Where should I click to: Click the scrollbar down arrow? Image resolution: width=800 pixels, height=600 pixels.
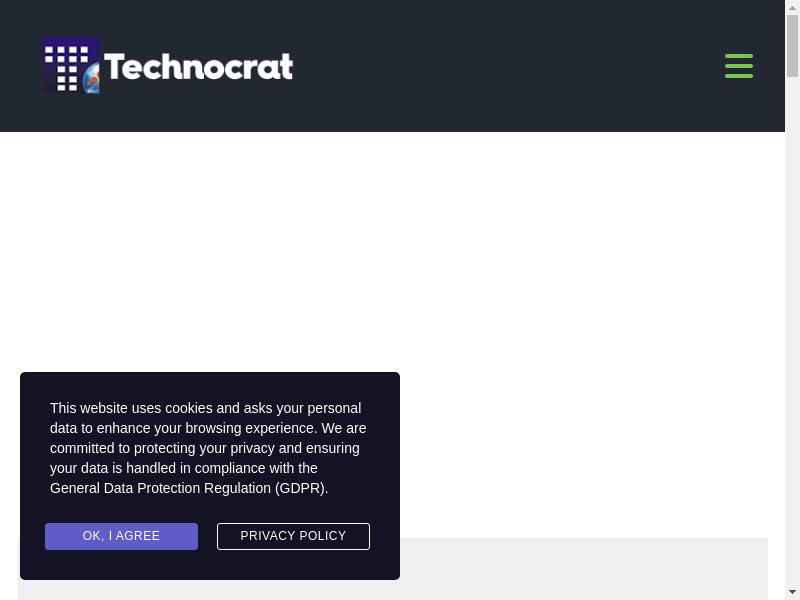pos(792,592)
